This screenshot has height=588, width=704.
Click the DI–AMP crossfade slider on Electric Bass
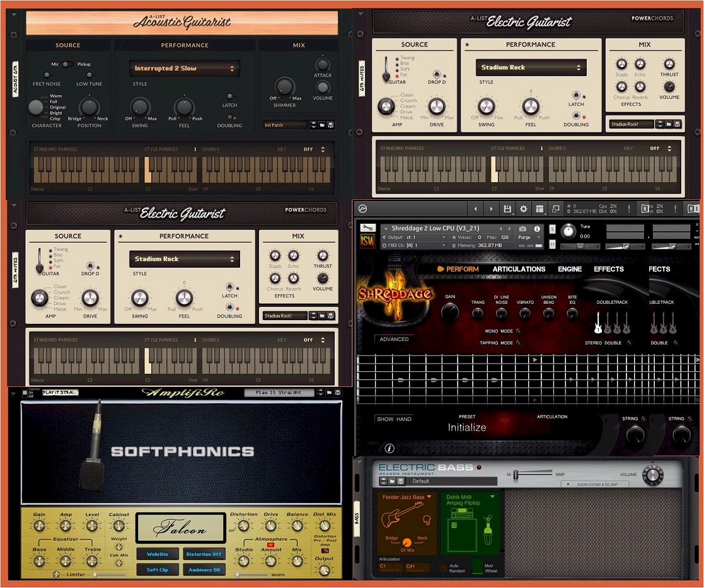point(514,474)
